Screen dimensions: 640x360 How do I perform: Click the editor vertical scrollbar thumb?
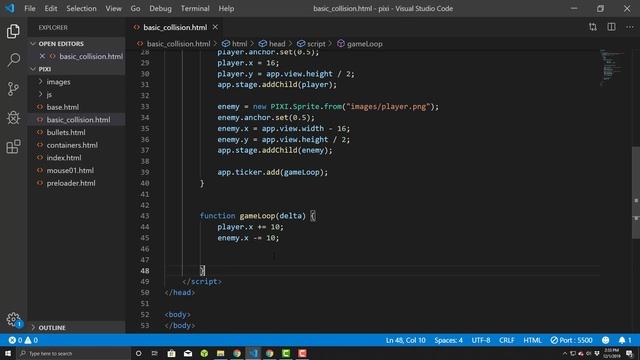tap(636, 192)
